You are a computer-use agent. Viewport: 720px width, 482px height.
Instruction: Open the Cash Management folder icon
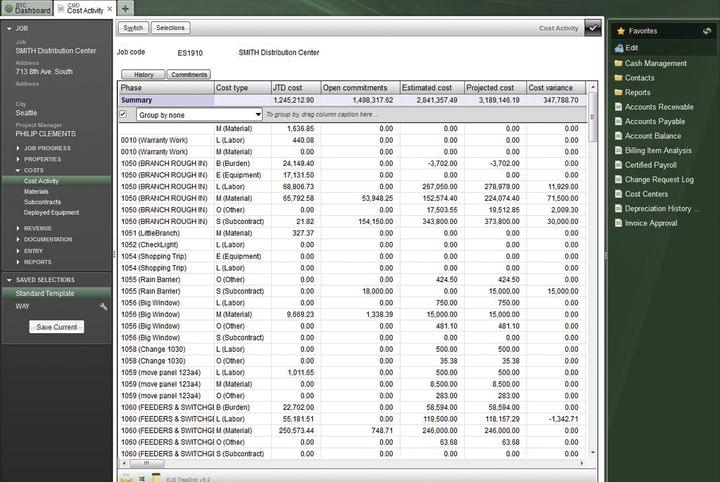(619, 63)
